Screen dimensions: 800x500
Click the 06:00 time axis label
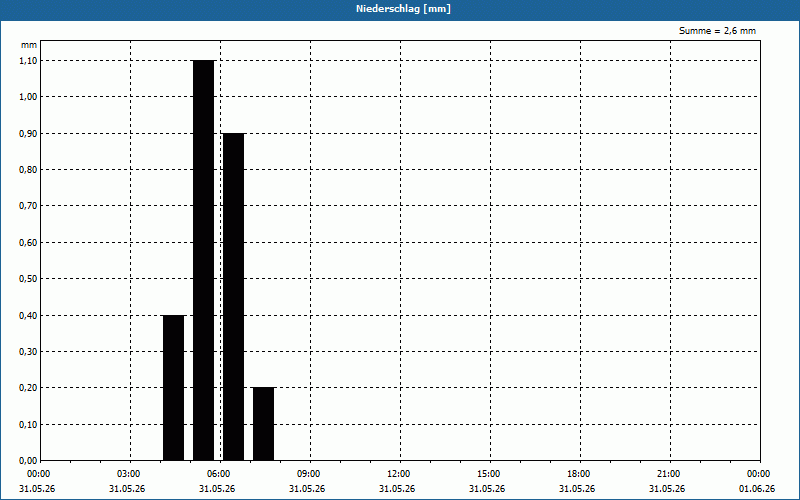pos(218,474)
